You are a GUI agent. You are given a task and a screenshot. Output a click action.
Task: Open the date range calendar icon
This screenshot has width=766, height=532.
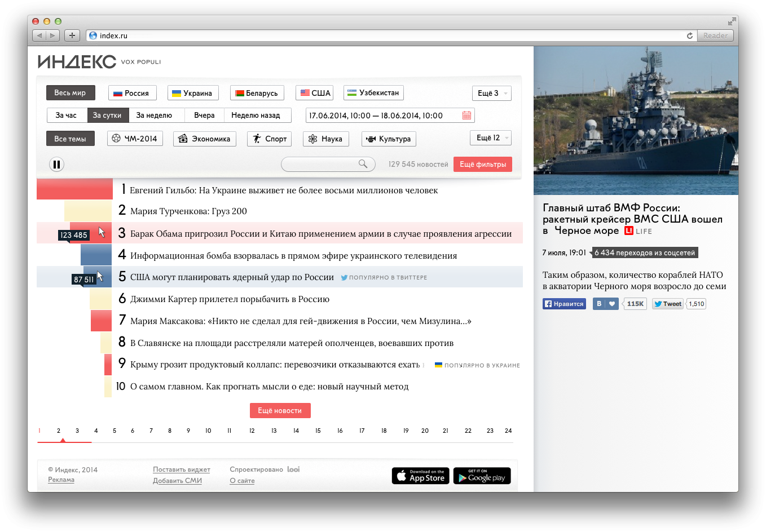point(466,116)
